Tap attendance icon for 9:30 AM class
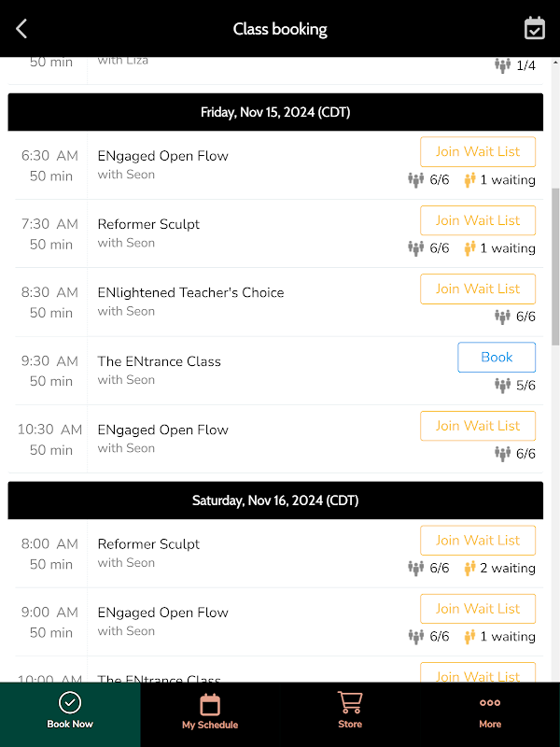This screenshot has width=560, height=747. pyautogui.click(x=502, y=386)
